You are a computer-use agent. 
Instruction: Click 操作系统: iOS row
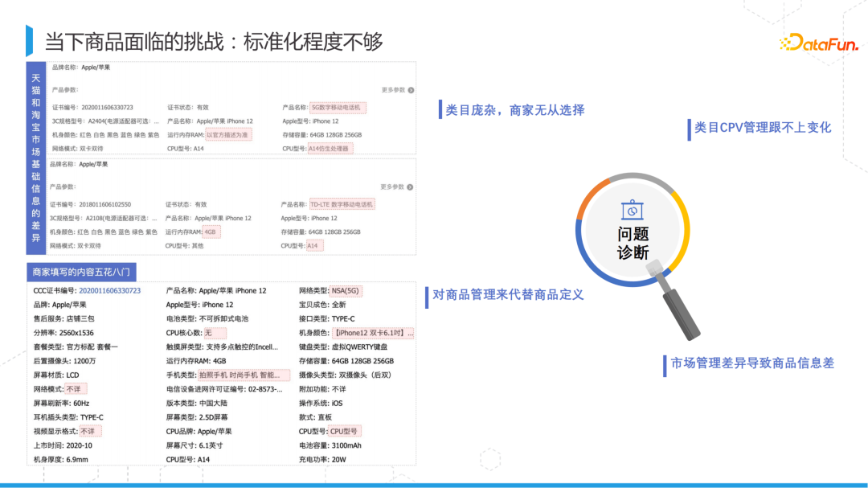(x=321, y=404)
